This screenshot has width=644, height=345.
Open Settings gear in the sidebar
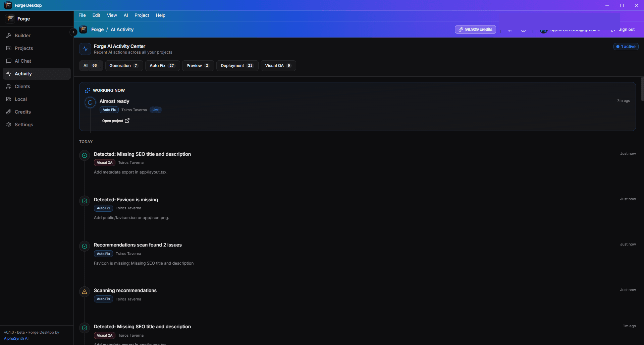pos(37,125)
